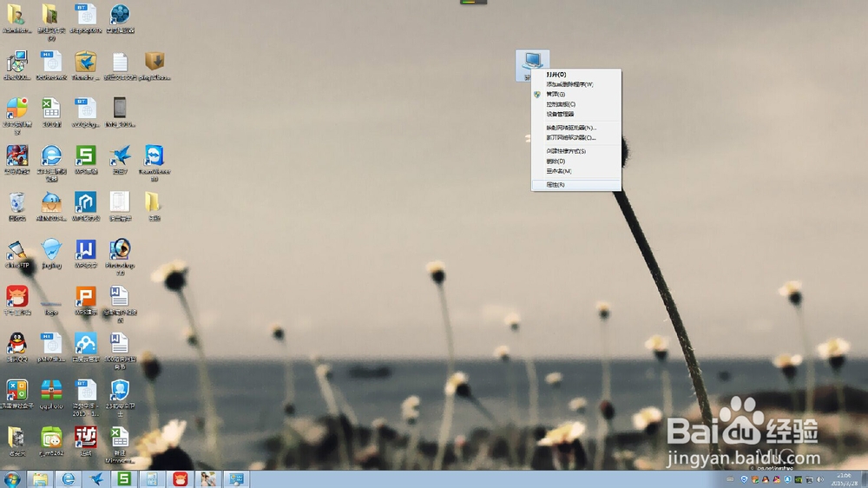Select the WPS light office blue icon

pyautogui.click(x=85, y=206)
